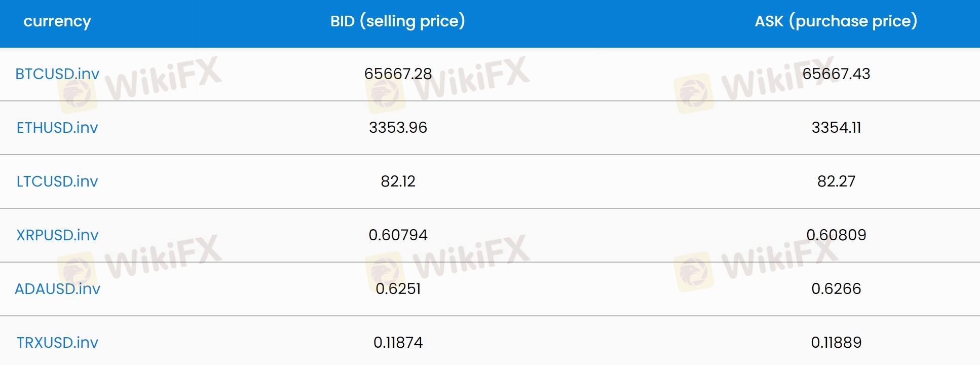The height and width of the screenshot is (365, 980).
Task: Select the BTCUSD ask value 65667.43
Action: point(836,74)
